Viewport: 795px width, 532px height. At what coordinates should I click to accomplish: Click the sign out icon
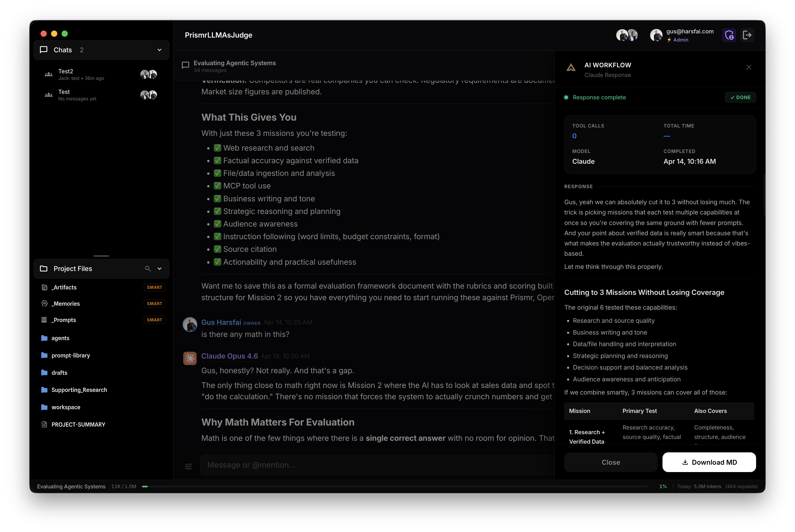pyautogui.click(x=748, y=35)
